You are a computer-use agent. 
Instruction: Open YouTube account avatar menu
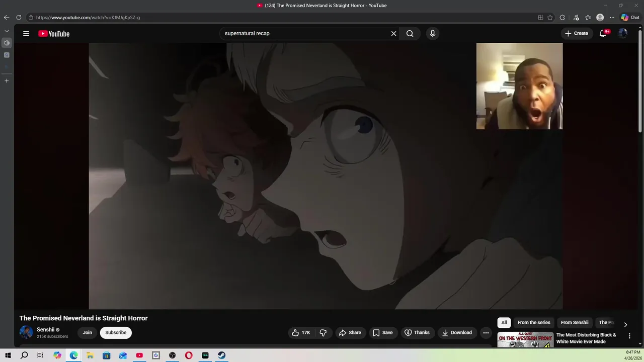point(623,34)
